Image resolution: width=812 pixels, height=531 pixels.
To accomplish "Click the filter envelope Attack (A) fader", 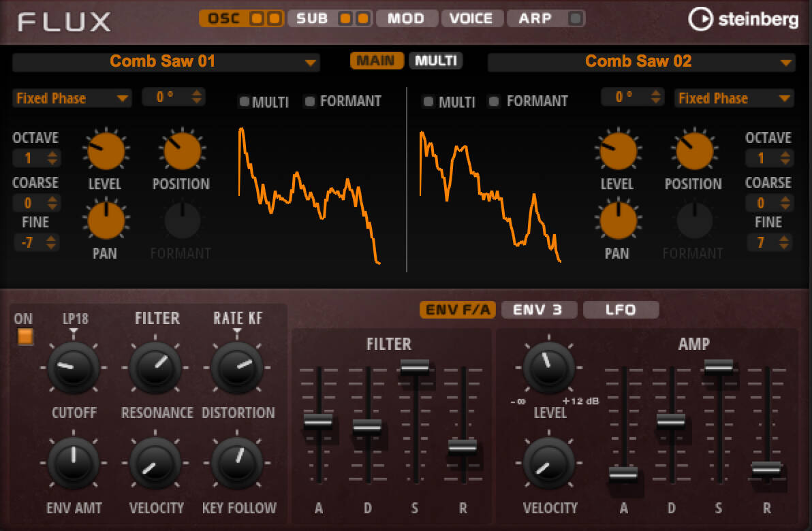I will tap(318, 421).
